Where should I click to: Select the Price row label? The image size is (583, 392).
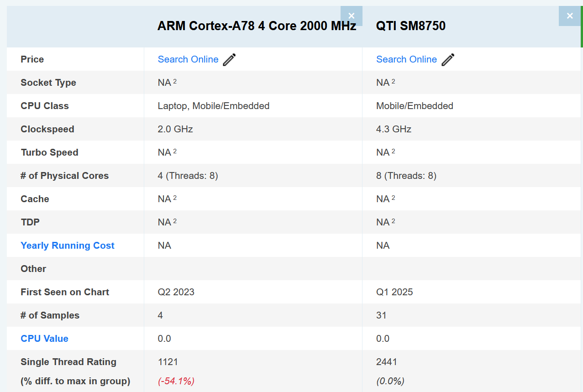pos(32,59)
